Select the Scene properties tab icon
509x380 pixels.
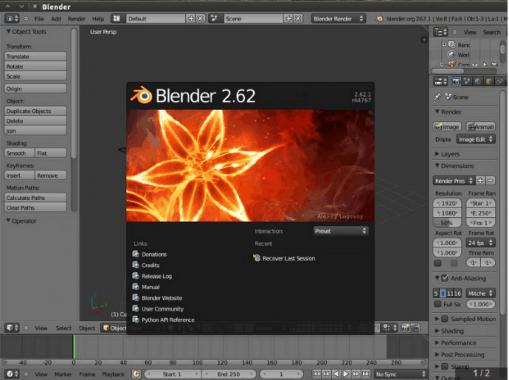point(467,81)
